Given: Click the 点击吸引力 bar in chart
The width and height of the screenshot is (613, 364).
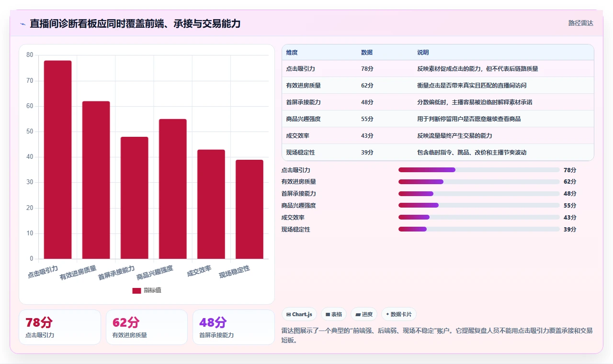Looking at the screenshot, I should (57, 160).
